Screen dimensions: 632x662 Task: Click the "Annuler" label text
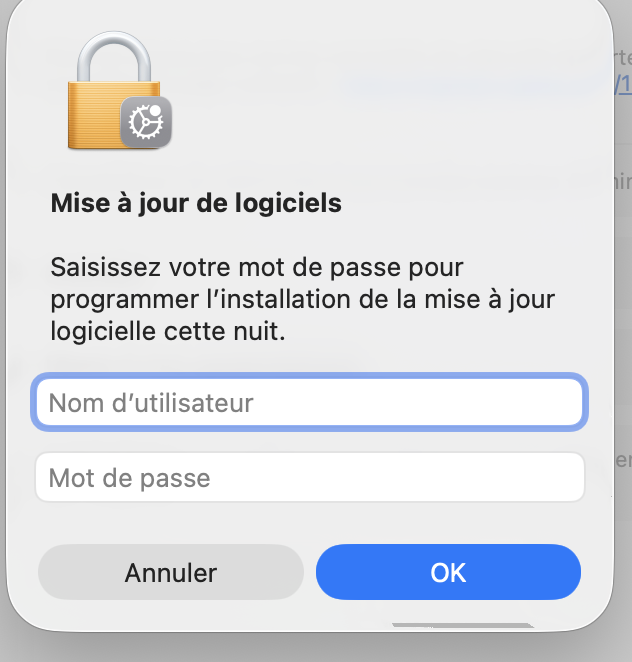point(171,573)
